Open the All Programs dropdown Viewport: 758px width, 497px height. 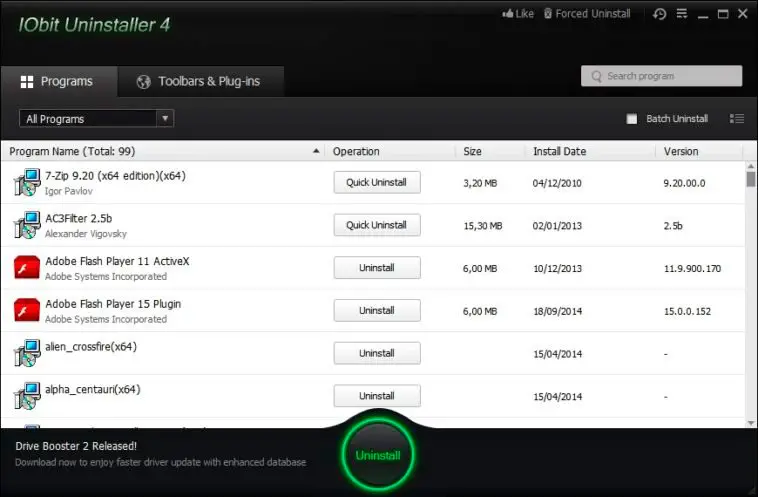point(97,118)
